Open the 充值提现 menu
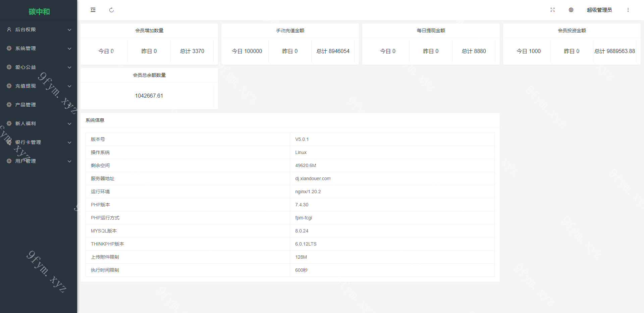644x313 pixels. pos(39,86)
